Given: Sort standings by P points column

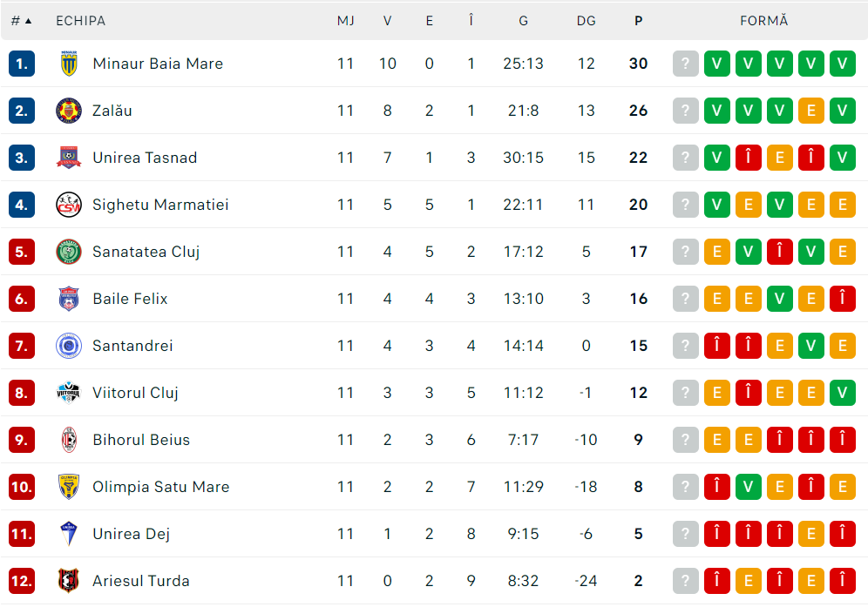Looking at the screenshot, I should (639, 21).
